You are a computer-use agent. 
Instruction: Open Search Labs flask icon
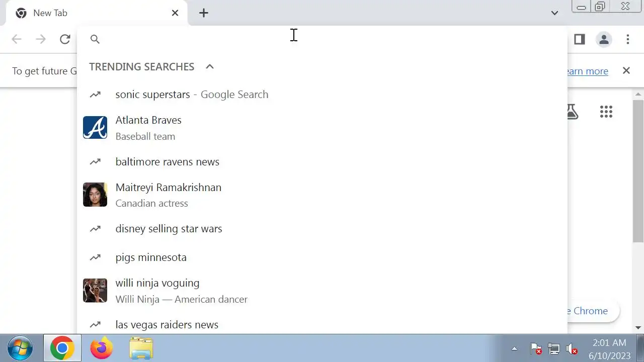pyautogui.click(x=573, y=112)
